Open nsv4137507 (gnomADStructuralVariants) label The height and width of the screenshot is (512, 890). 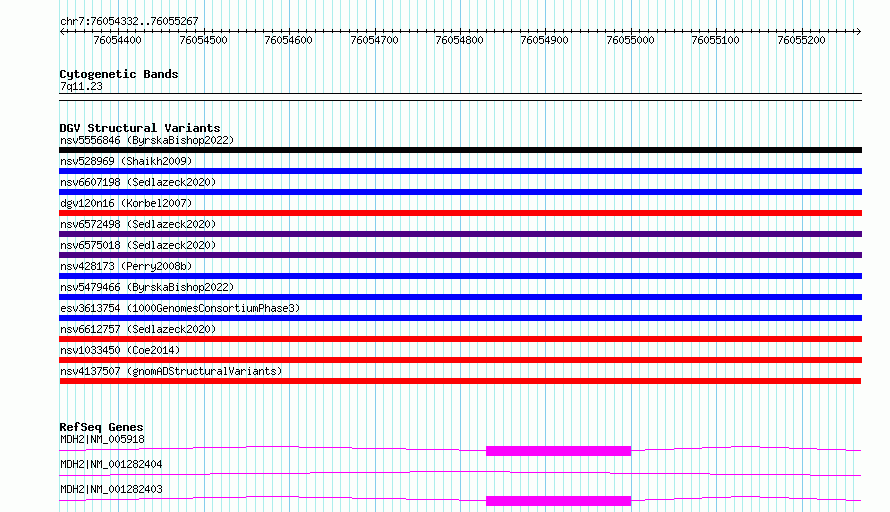[x=171, y=371]
